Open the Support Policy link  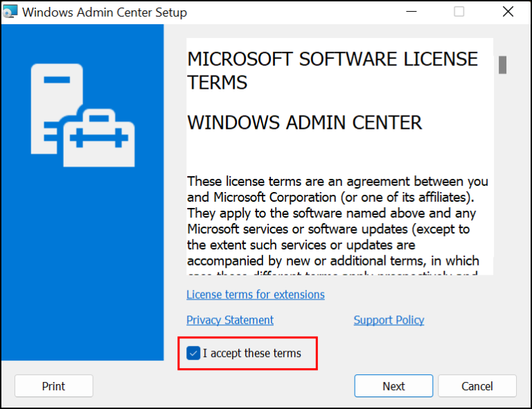(x=389, y=320)
